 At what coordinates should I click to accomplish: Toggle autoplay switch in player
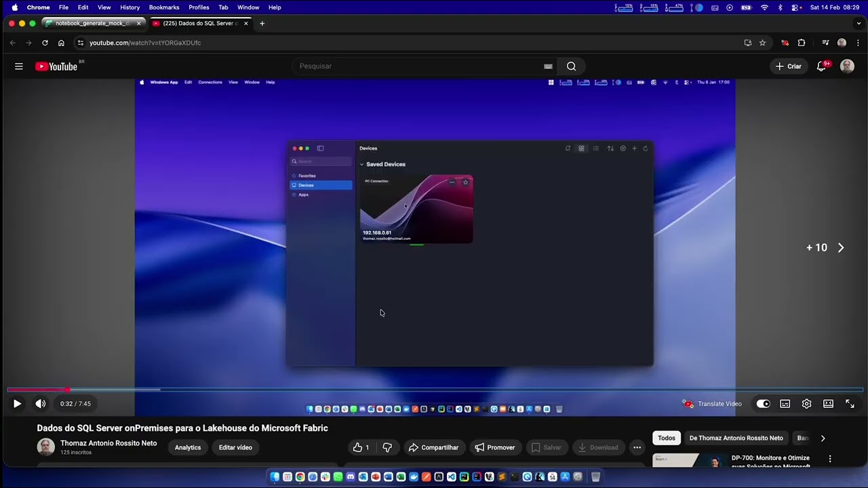tap(763, 404)
